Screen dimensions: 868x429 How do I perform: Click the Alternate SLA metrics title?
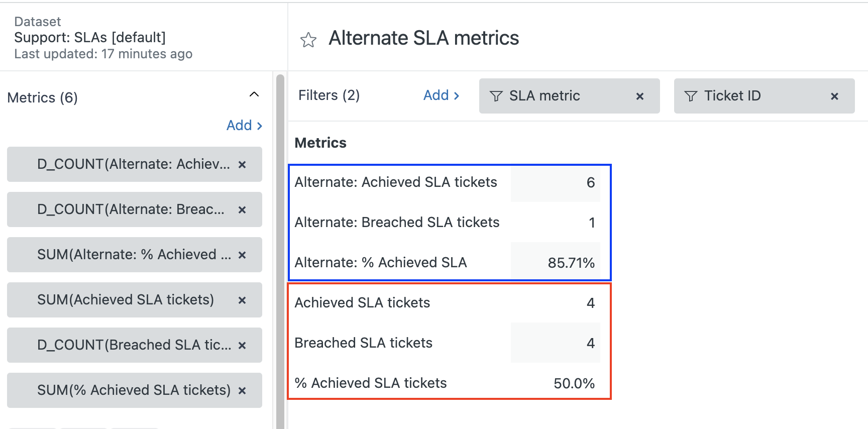(x=423, y=38)
